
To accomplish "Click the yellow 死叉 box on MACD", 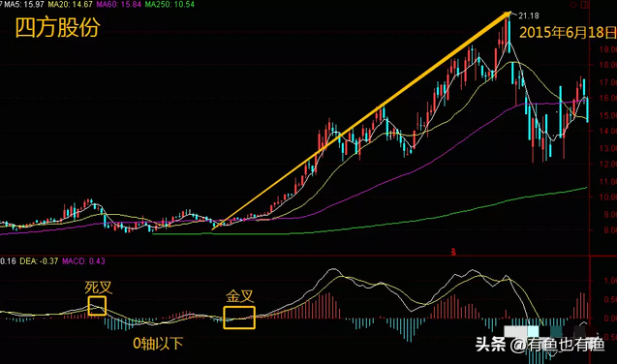I will [97, 306].
